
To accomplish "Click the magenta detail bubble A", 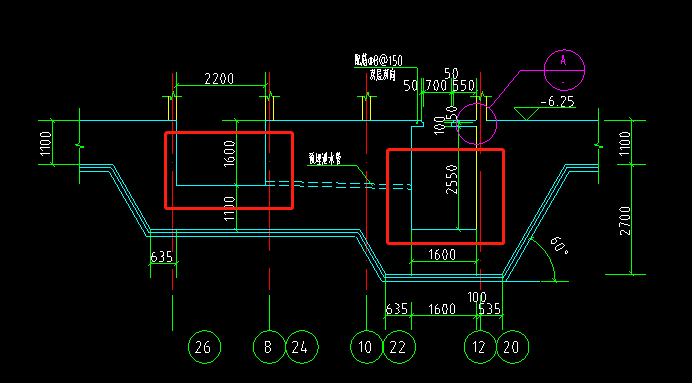I will (x=564, y=70).
